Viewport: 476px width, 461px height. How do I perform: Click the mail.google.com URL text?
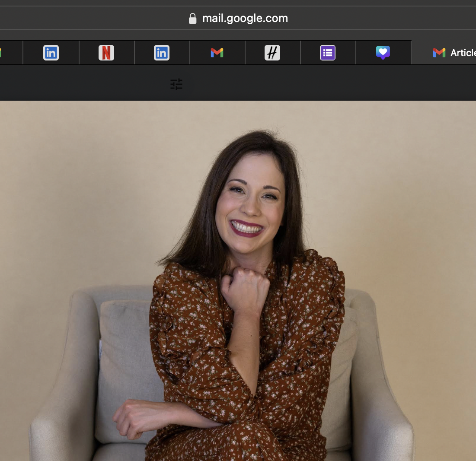245,19
